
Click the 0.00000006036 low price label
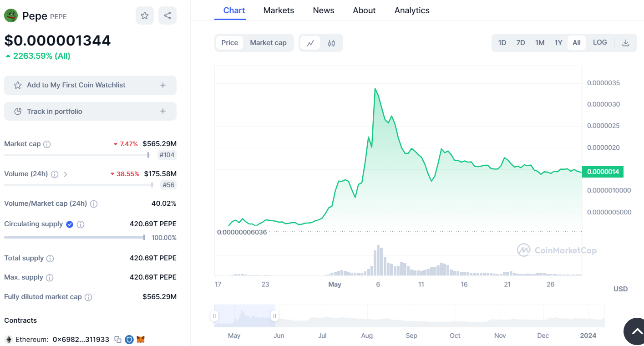click(242, 232)
